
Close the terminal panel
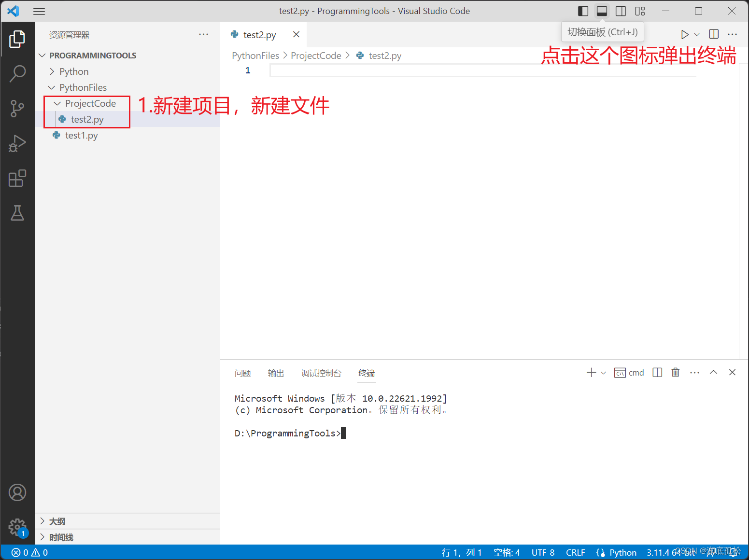point(732,372)
